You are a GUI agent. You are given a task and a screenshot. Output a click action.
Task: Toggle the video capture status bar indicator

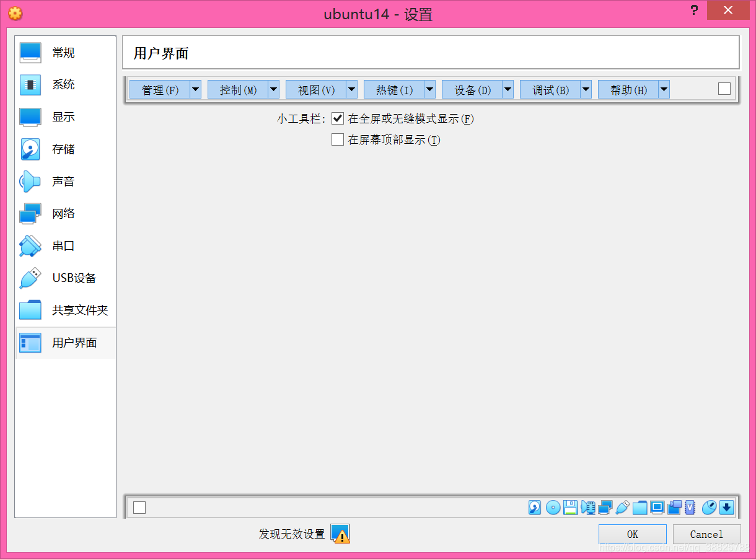pyautogui.click(x=674, y=508)
